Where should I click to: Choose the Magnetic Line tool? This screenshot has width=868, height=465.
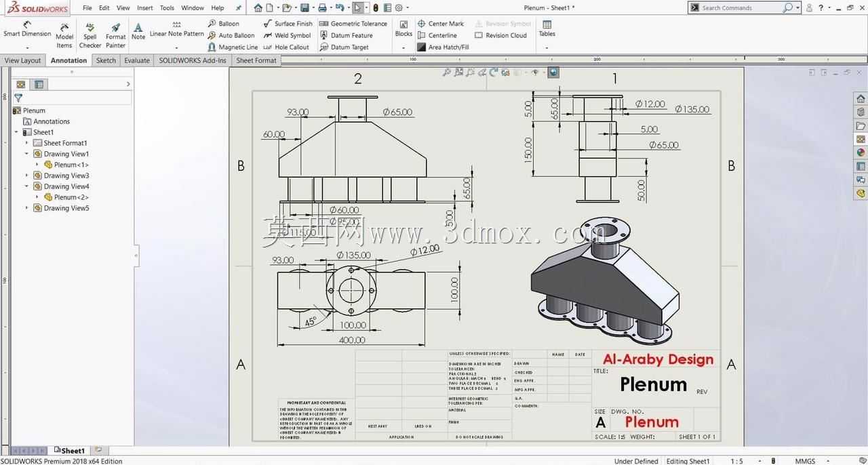click(233, 47)
